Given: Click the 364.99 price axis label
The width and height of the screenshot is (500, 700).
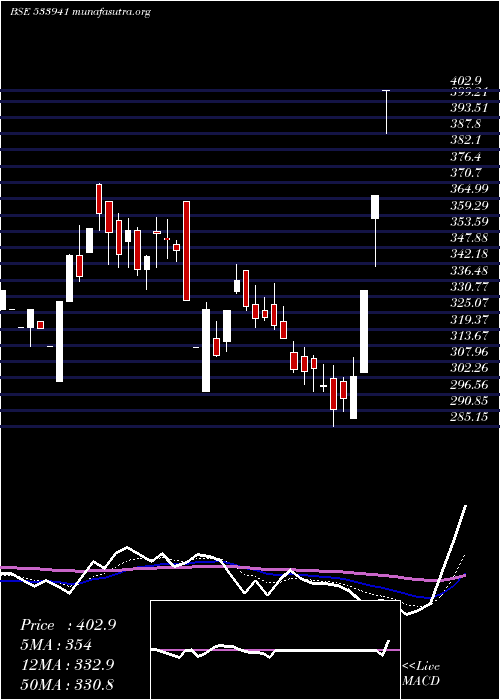Looking at the screenshot, I should (469, 189).
